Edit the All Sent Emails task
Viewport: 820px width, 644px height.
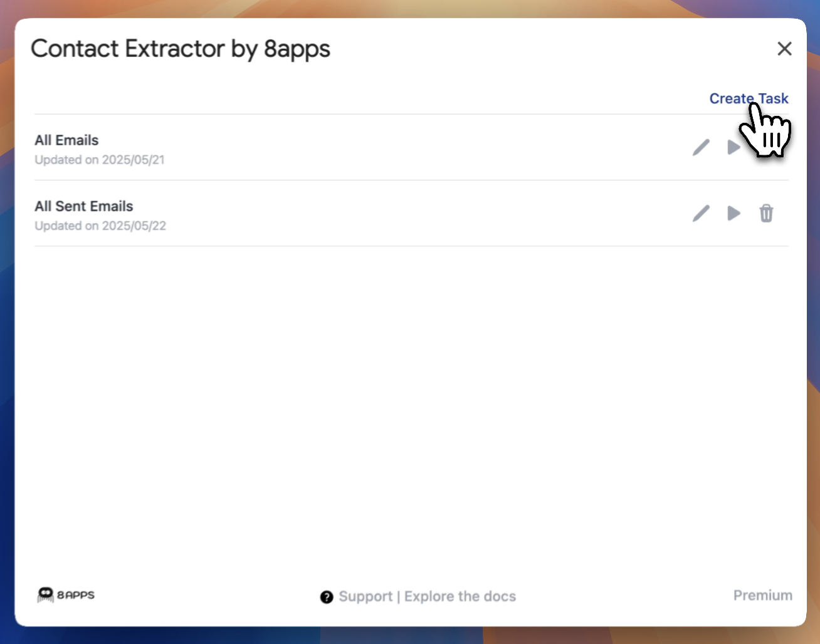click(x=701, y=213)
